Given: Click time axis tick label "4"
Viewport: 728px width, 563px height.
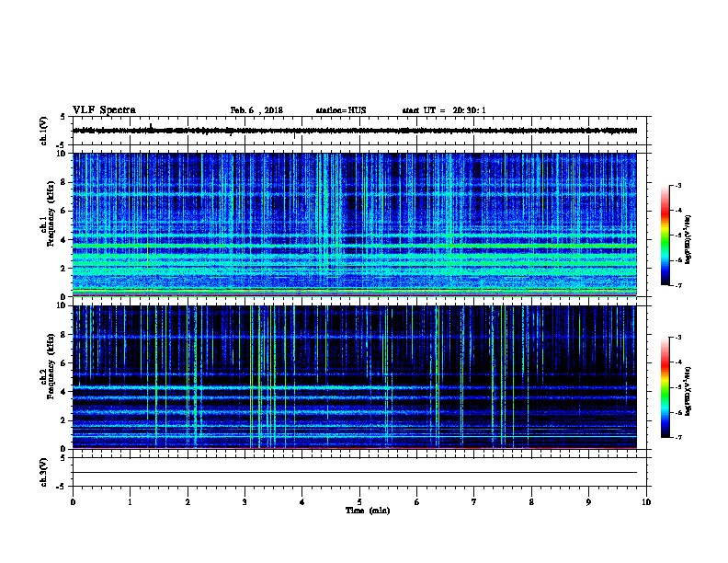Looking at the screenshot, I should tap(302, 502).
